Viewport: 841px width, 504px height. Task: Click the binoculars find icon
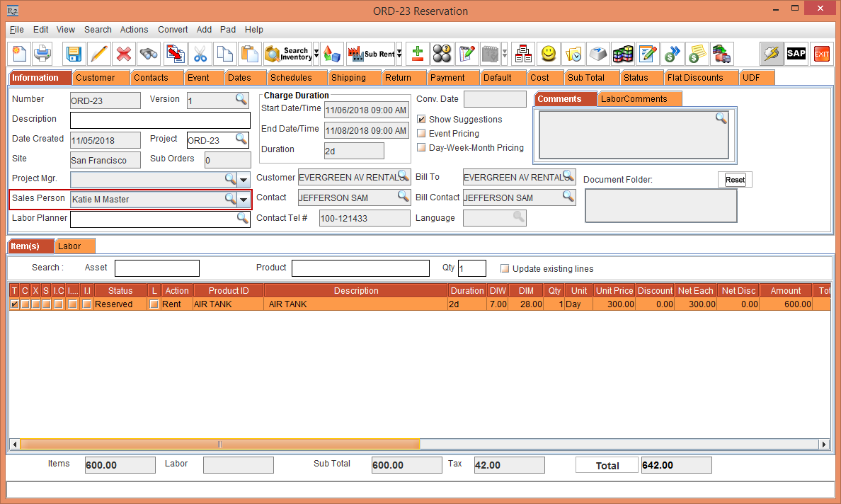(x=149, y=54)
